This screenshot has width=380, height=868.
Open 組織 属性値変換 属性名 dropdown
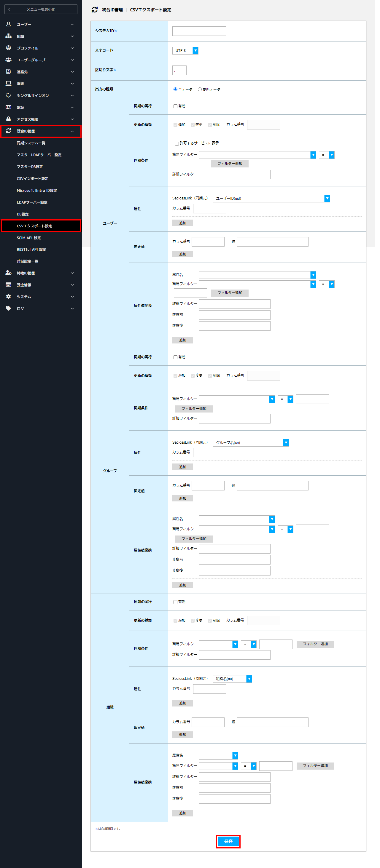pos(219,756)
